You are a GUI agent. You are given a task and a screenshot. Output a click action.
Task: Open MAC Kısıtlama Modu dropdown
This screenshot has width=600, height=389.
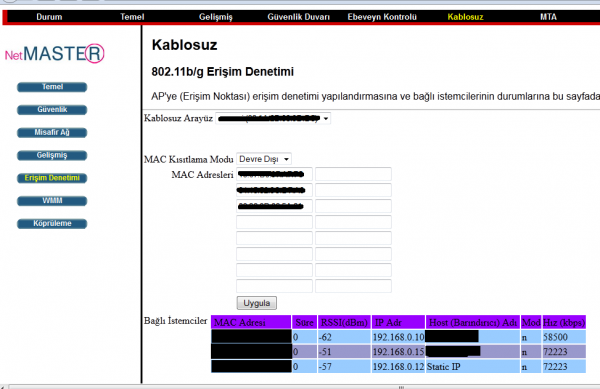click(x=264, y=159)
